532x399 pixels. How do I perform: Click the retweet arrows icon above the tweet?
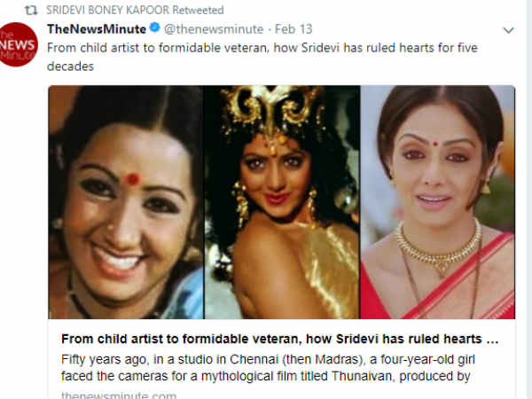(29, 9)
